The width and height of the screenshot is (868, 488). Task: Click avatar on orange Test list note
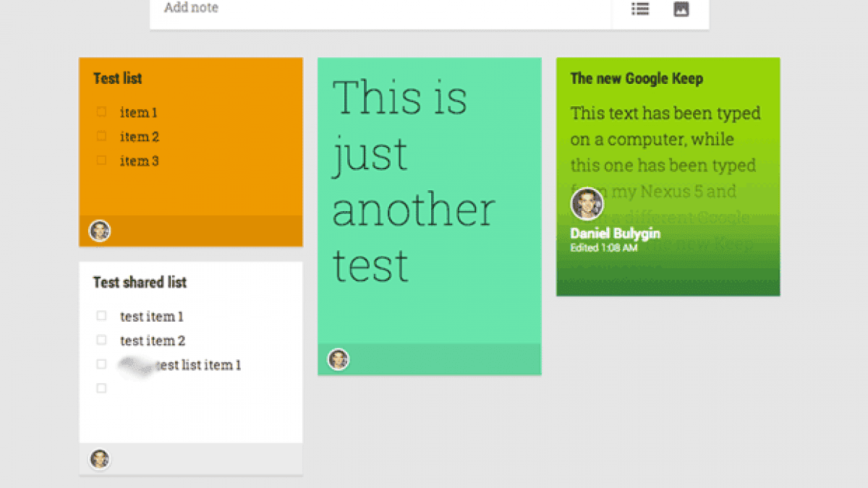(x=100, y=231)
